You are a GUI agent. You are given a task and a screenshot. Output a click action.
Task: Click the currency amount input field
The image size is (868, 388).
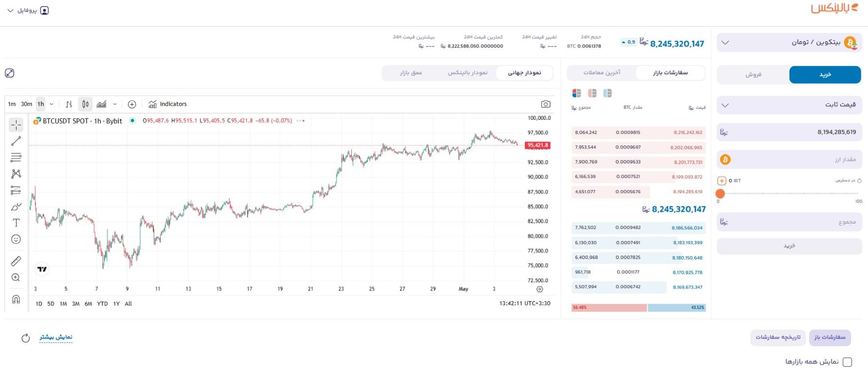click(789, 160)
